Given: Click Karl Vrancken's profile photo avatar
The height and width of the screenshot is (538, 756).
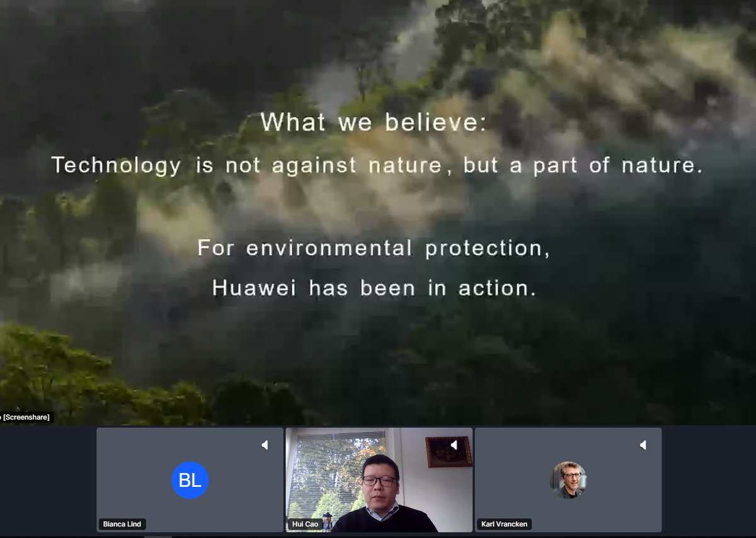Looking at the screenshot, I should tap(569, 480).
